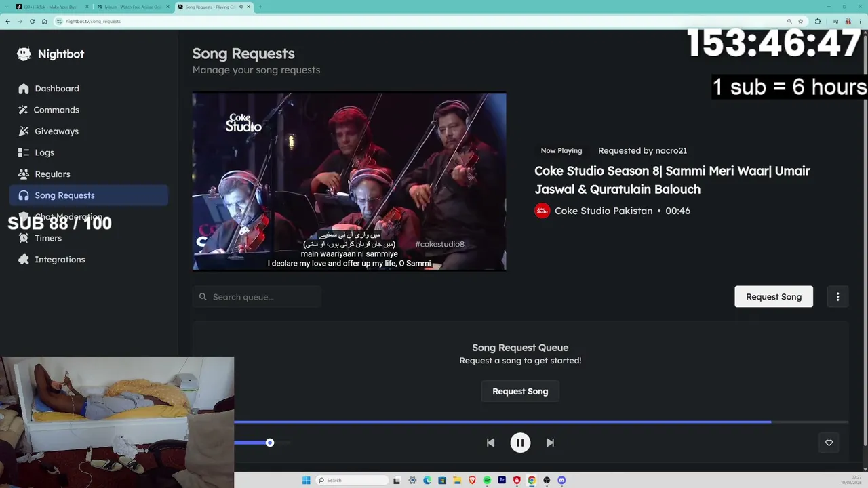868x488 pixels.
Task: Bookmark this page with the star icon
Action: coord(800,22)
